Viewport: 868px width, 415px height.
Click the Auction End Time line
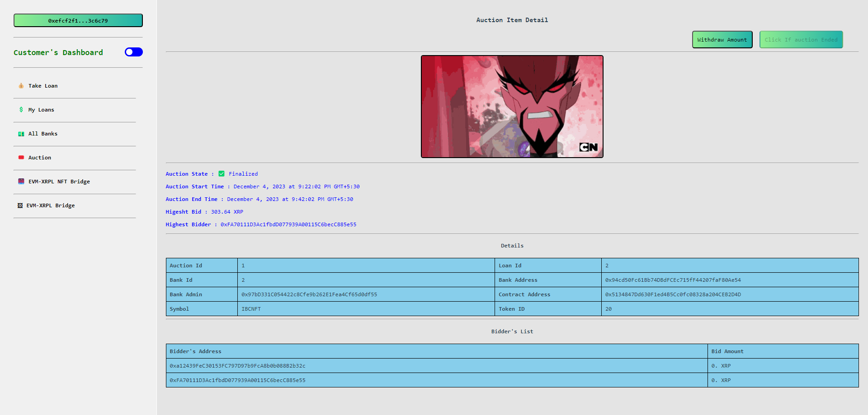[x=259, y=199]
